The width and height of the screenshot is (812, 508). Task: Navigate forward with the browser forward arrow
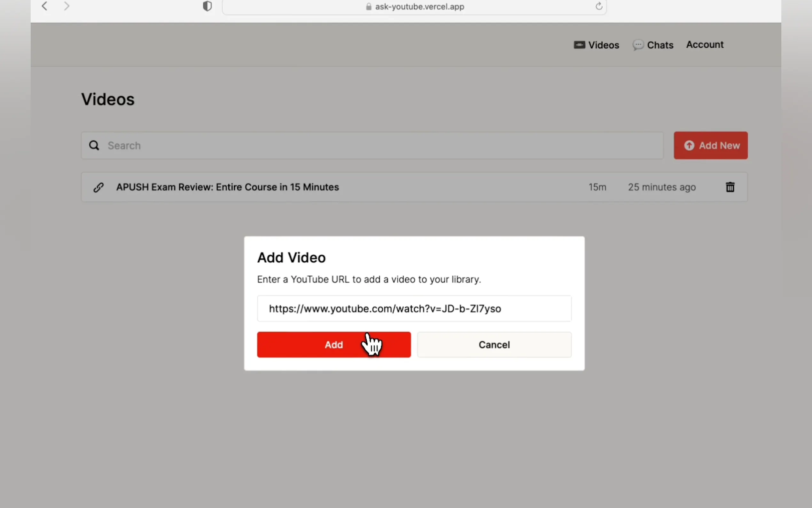point(66,6)
